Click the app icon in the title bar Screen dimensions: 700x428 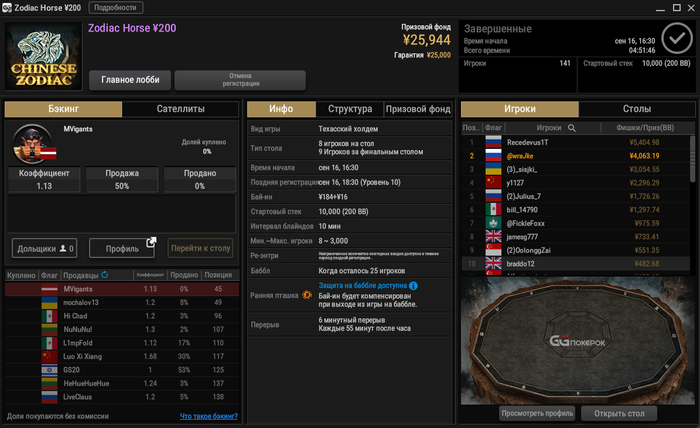(x=7, y=8)
